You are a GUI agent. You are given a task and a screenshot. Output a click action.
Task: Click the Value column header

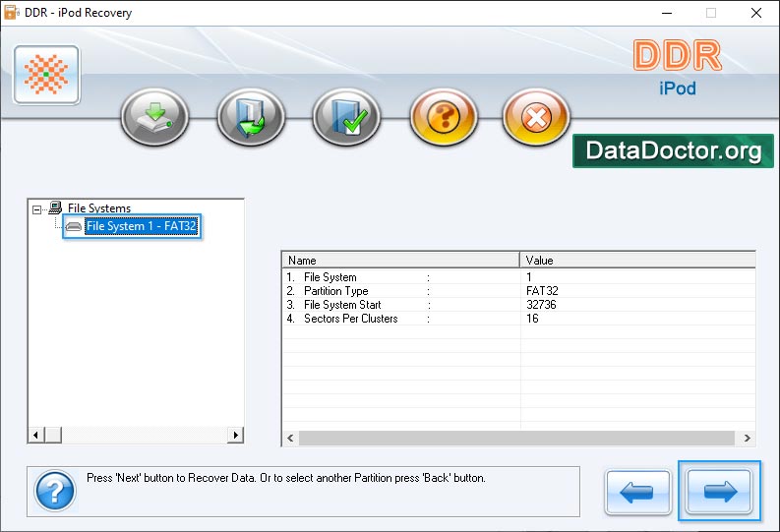[637, 260]
